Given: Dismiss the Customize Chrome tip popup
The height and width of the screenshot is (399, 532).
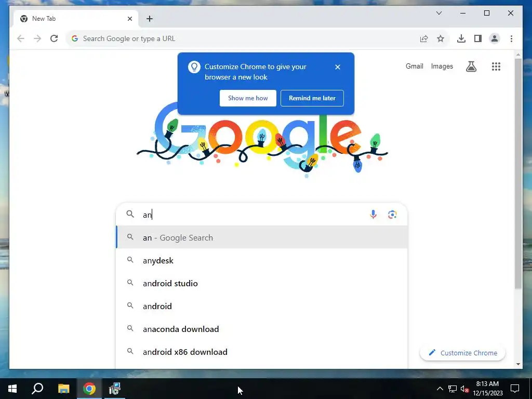Looking at the screenshot, I should point(338,67).
